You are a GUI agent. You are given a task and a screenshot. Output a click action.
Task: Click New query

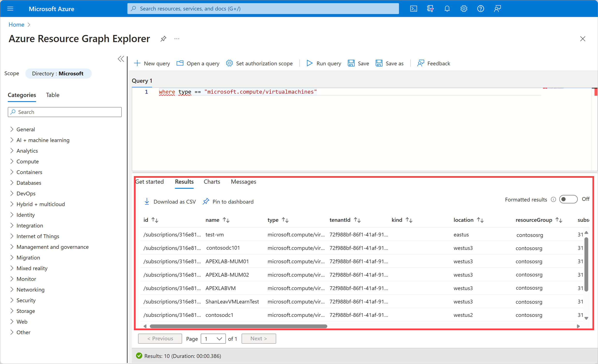(152, 64)
